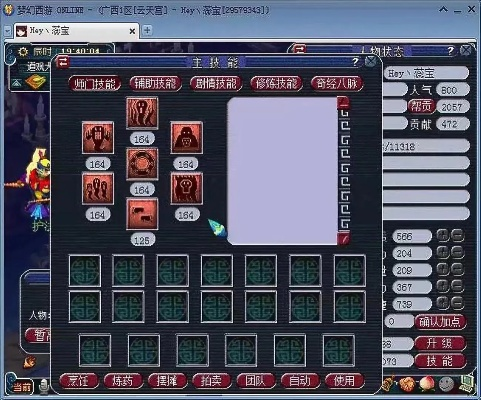Click 技能 button in character status panel
481x400 pixels.
tap(440, 361)
